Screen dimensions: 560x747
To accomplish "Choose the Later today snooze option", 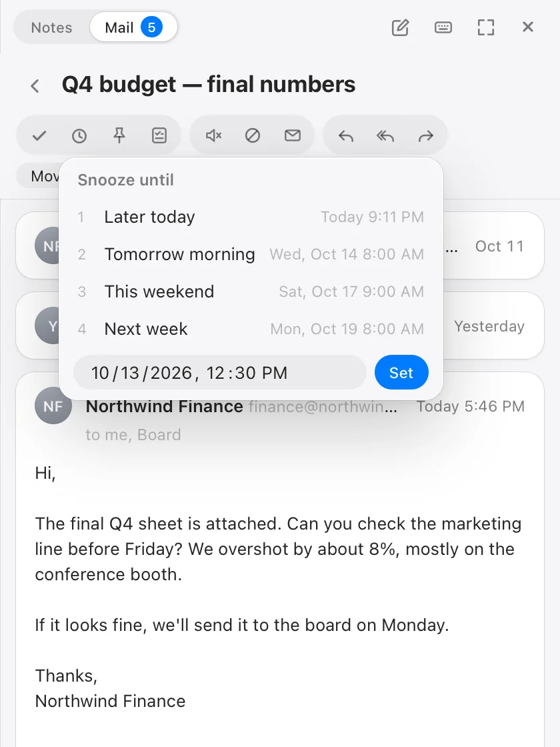I will pyautogui.click(x=251, y=217).
